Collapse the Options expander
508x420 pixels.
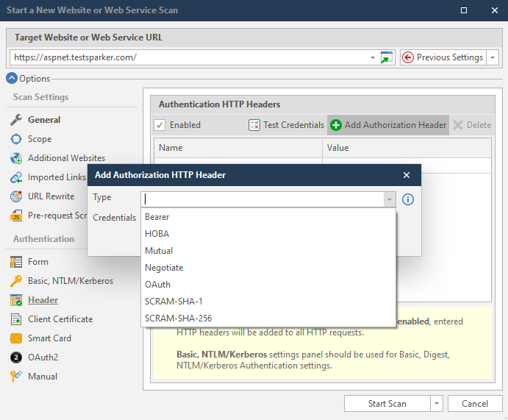point(12,79)
